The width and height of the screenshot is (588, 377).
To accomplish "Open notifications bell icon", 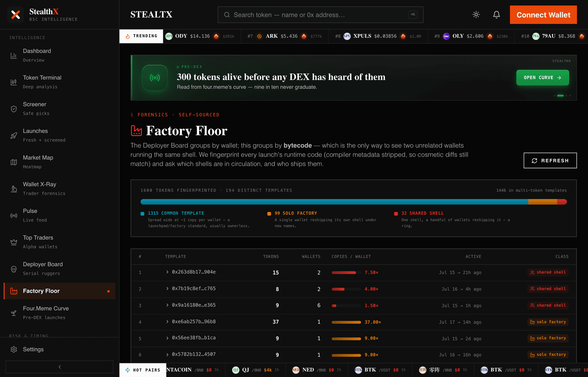I will [x=496, y=15].
